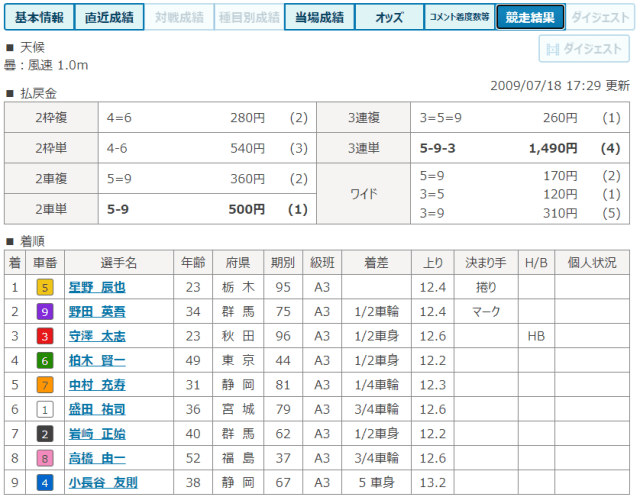Click the white number 1 bib icon
Image resolution: width=640 pixels, height=497 pixels.
pyautogui.click(x=45, y=409)
